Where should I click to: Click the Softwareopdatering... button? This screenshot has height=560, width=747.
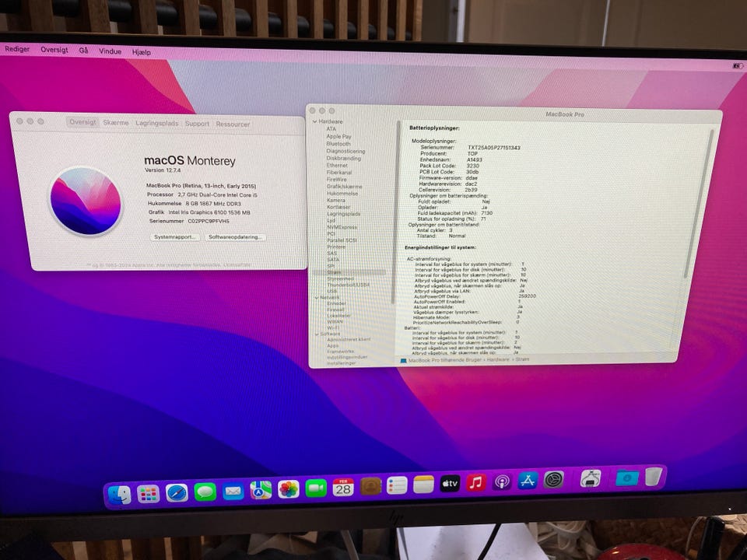pyautogui.click(x=235, y=236)
